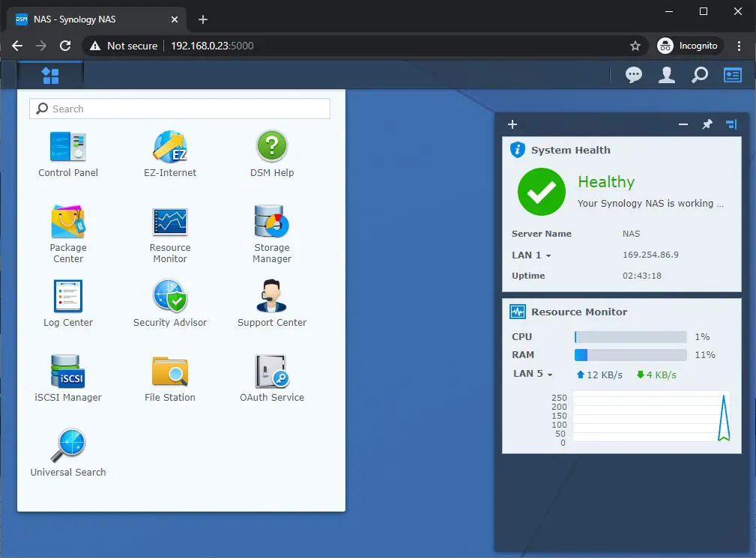Click the network traffic graph
The height and width of the screenshot is (558, 756).
(651, 417)
